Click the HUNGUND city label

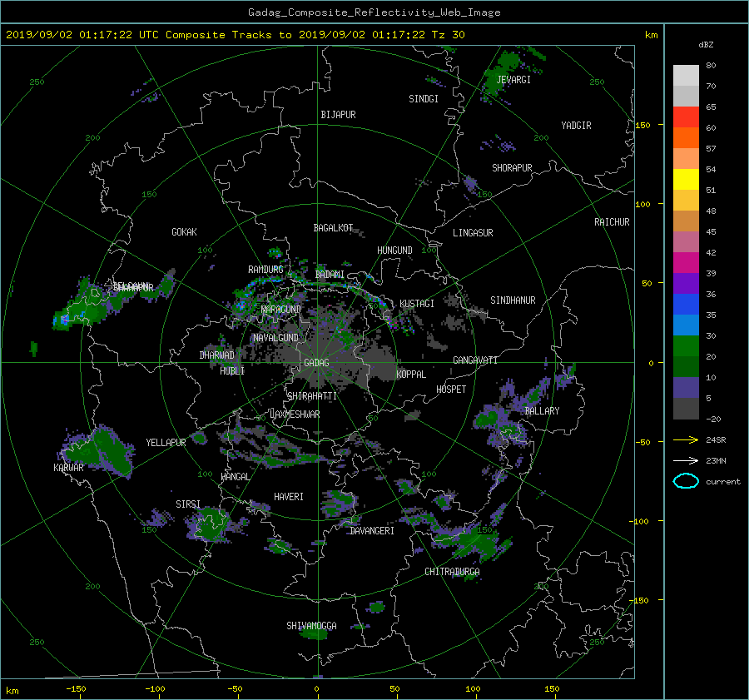pos(394,251)
